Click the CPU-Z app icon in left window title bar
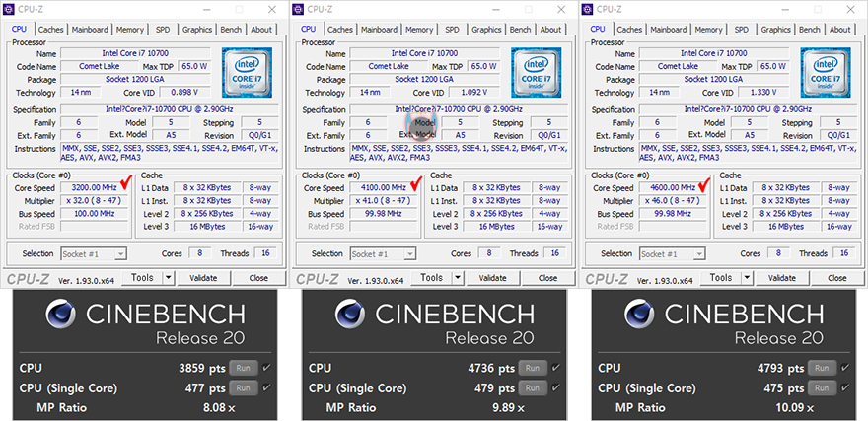The image size is (868, 421). point(9,9)
